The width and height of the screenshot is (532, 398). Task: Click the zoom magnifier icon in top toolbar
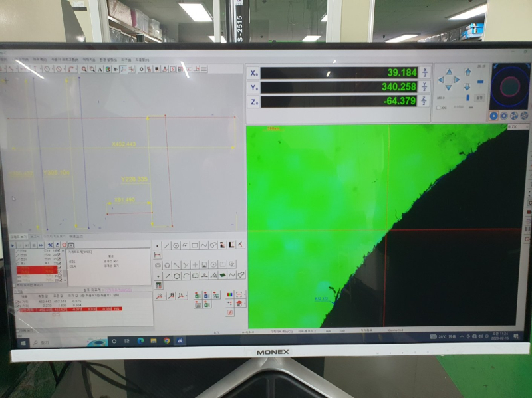pos(84,68)
